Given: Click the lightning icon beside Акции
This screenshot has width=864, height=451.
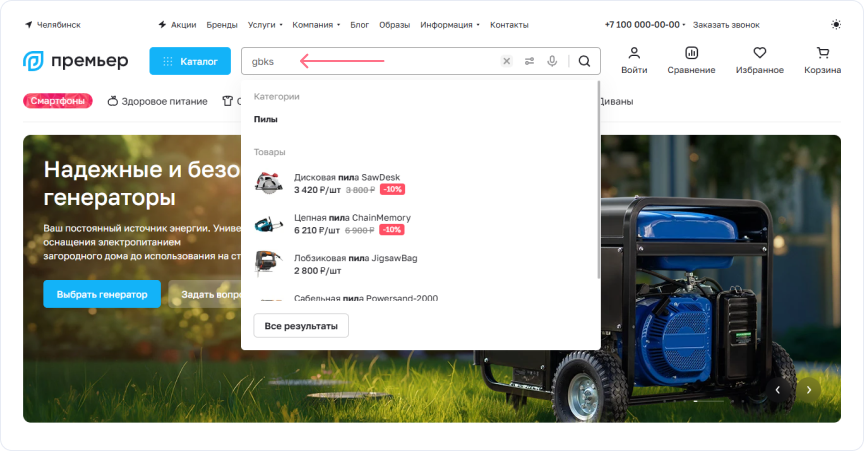Looking at the screenshot, I should point(162,25).
